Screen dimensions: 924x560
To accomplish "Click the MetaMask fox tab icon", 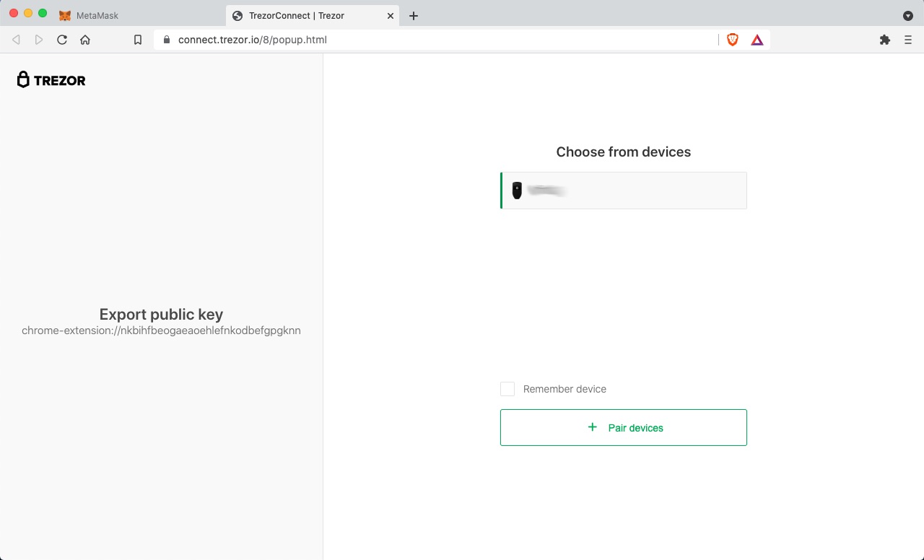I will pos(65,16).
